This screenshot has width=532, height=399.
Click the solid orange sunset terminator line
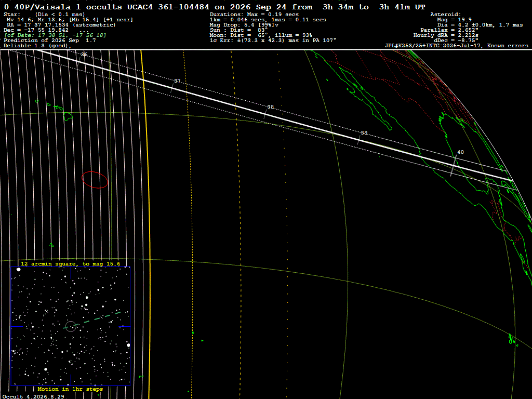coord(145,224)
